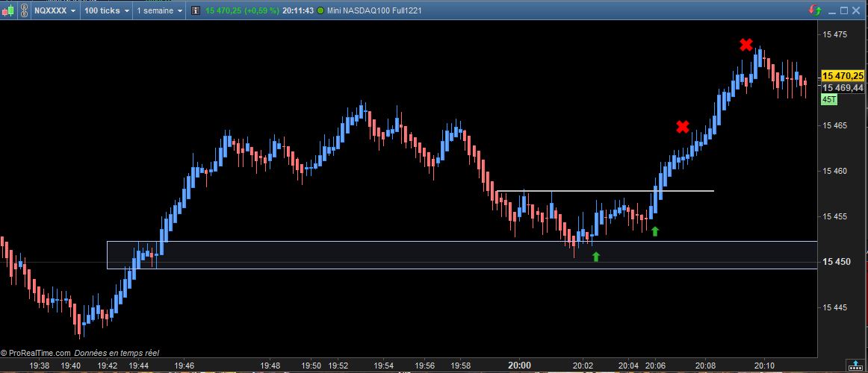Click the 20:04 time axis label
868x373 pixels.
point(627,366)
